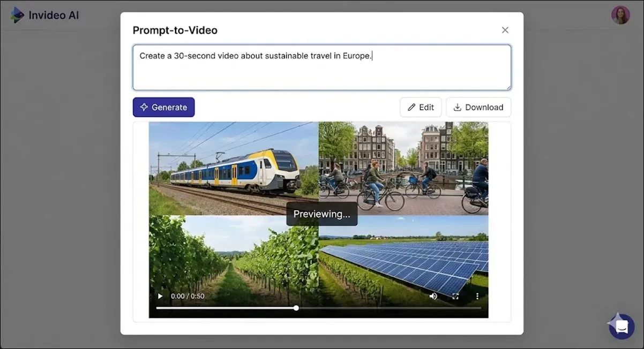This screenshot has height=349, width=644.
Task: Open the chat support bubble
Action: (621, 327)
